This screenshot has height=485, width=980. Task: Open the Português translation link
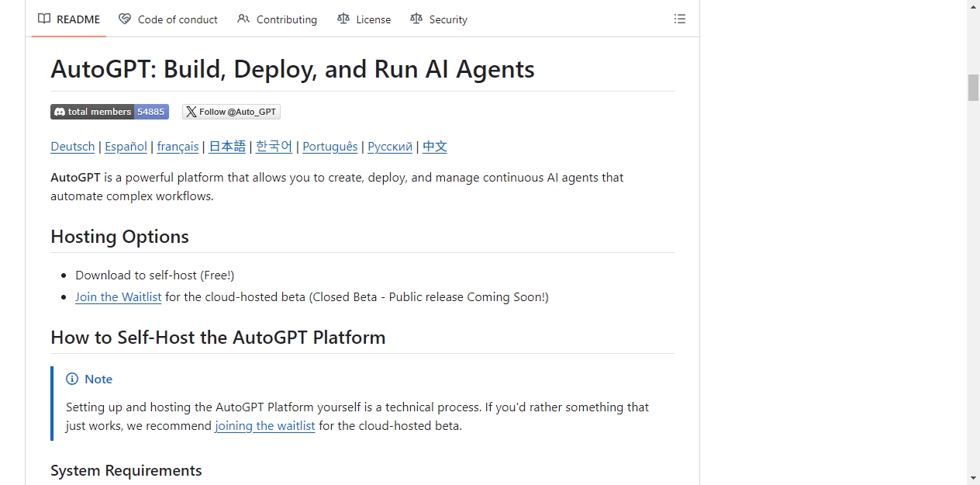(330, 147)
